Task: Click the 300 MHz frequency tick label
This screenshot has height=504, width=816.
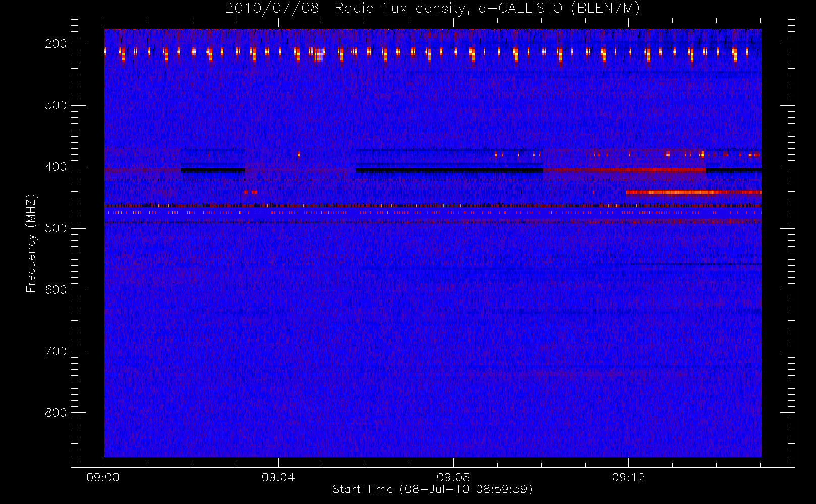Action: (56, 105)
